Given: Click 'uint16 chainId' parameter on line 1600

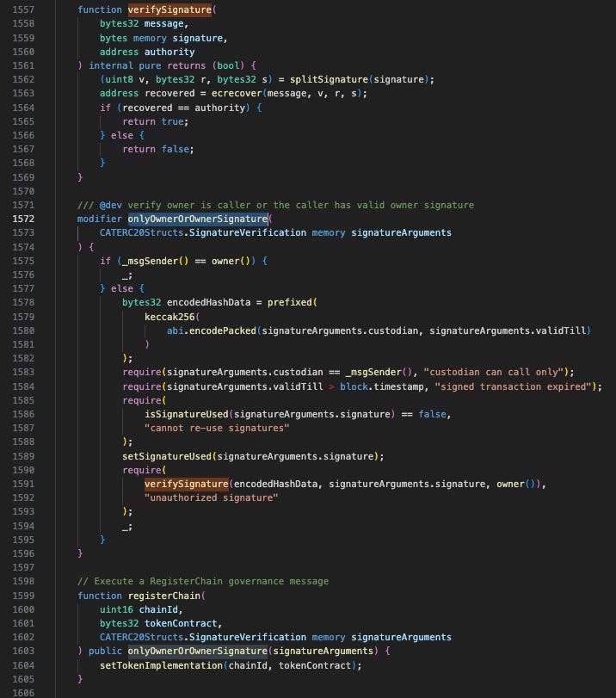Looking at the screenshot, I should pos(139,609).
